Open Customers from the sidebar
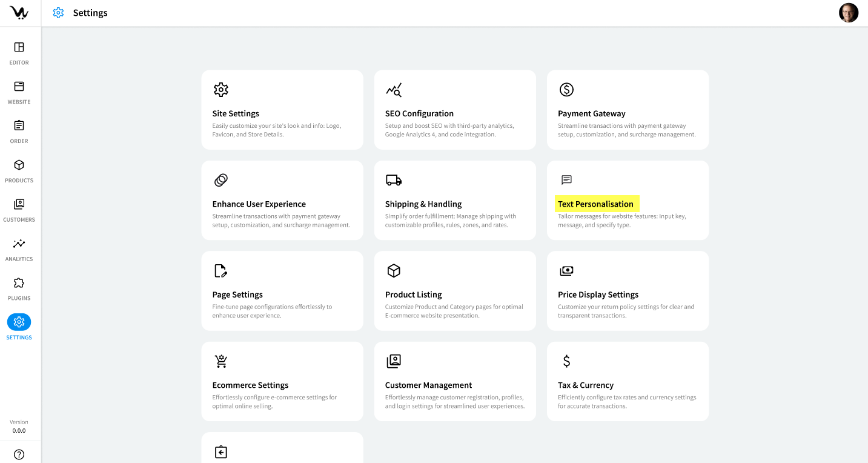The image size is (868, 463). 19,204
